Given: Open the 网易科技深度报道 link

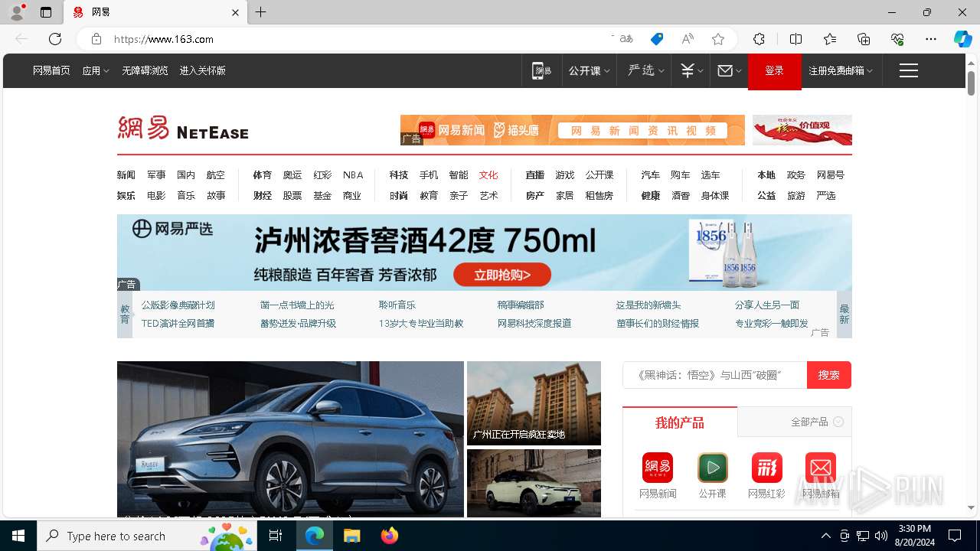Looking at the screenshot, I should pos(534,323).
